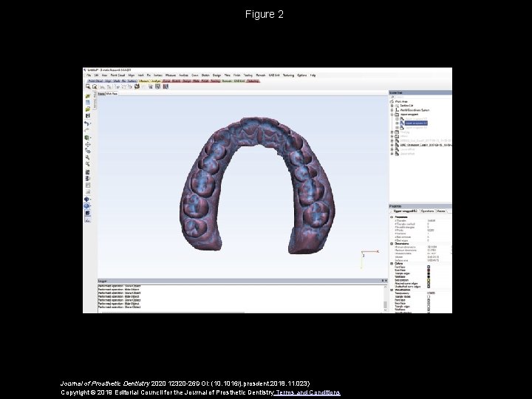Toggle Wireframe visualization checkbox
This screenshot has width=532, height=399.
[429, 310]
